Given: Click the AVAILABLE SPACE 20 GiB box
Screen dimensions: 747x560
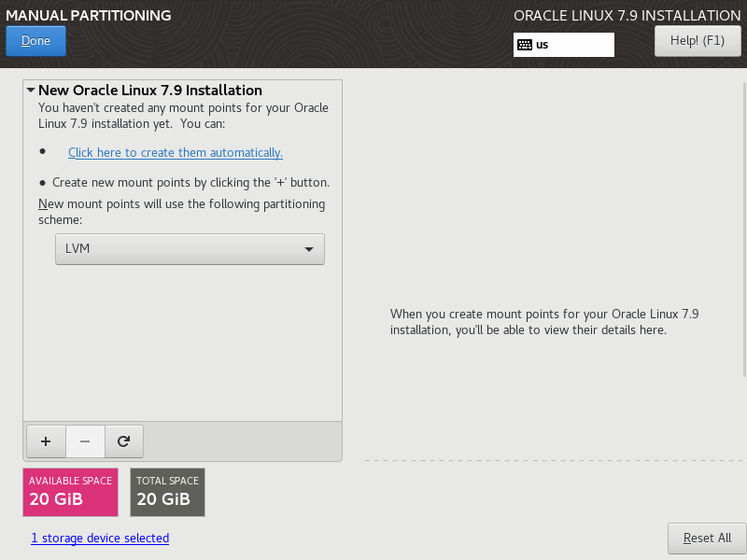Looking at the screenshot, I should pyautogui.click(x=71, y=493).
